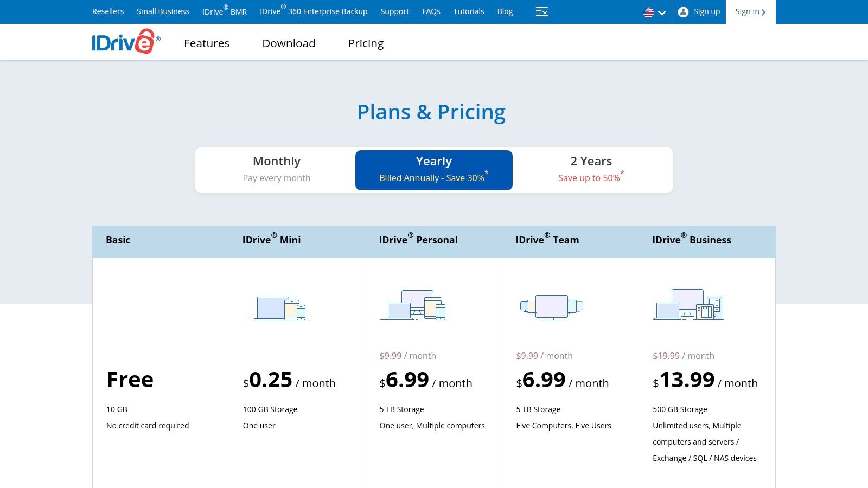
Task: Open the menu list icon after Blog
Action: click(x=541, y=12)
